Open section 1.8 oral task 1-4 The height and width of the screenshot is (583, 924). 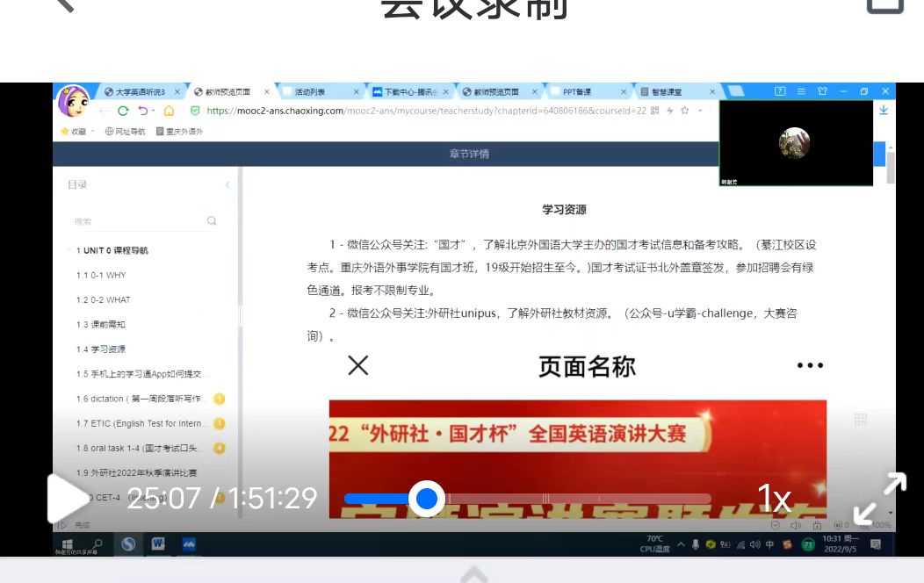pyautogui.click(x=137, y=448)
